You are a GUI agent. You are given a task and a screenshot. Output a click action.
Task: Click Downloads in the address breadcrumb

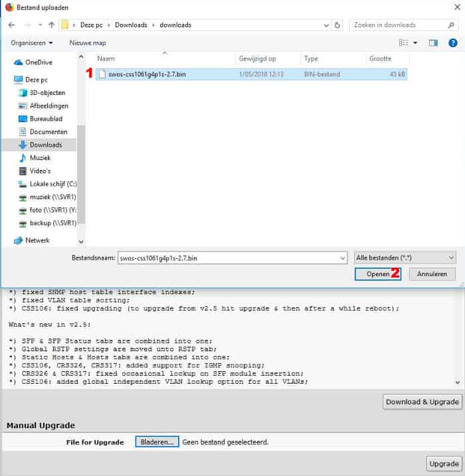click(x=131, y=25)
